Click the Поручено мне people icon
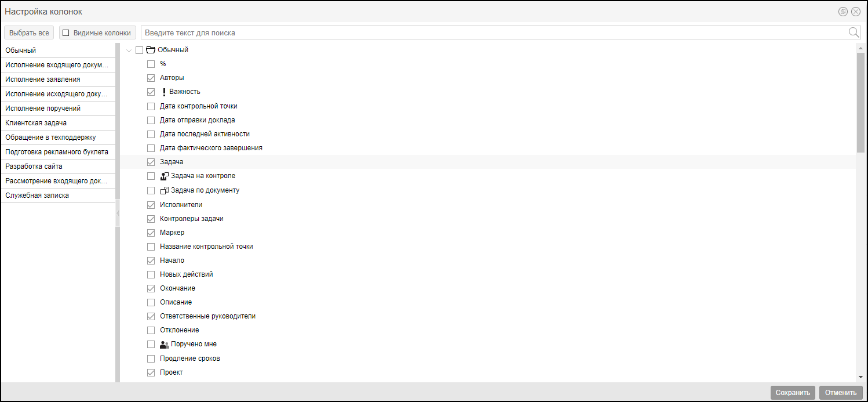The width and height of the screenshot is (868, 402). click(x=164, y=344)
